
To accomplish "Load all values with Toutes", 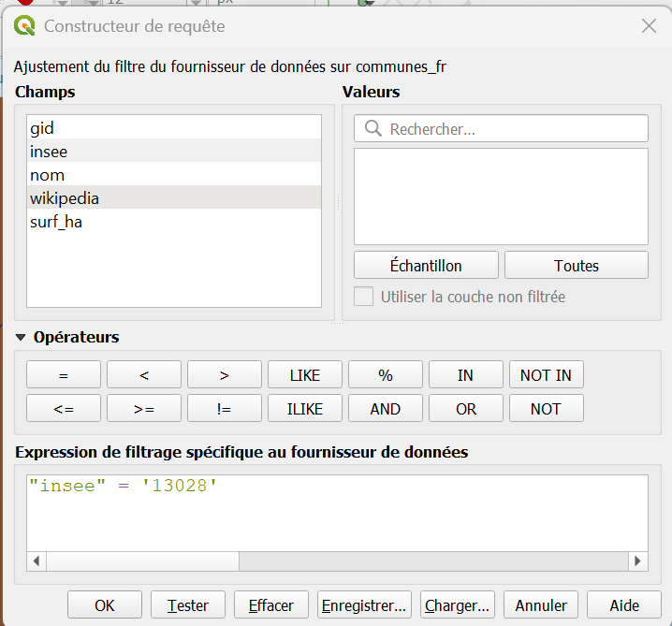I will point(576,265).
